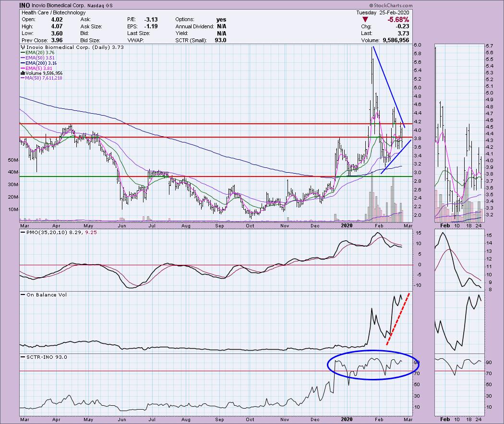
Task: Click the P/E value -3.13
Action: pyautogui.click(x=151, y=19)
